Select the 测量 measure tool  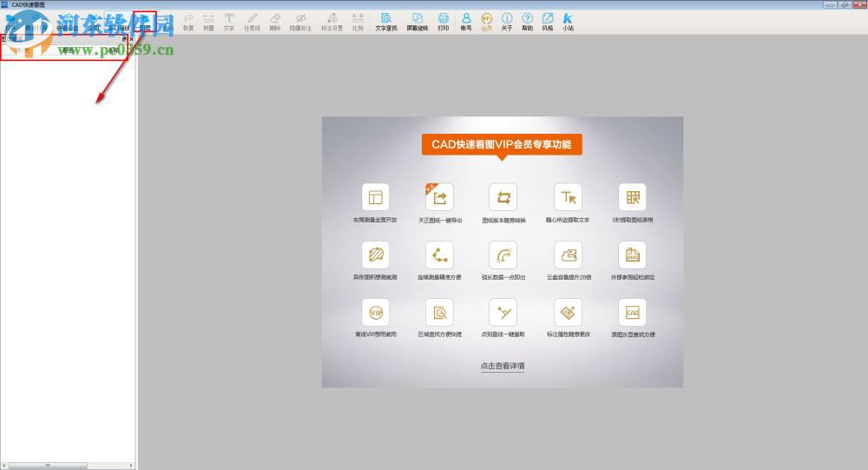point(208,23)
